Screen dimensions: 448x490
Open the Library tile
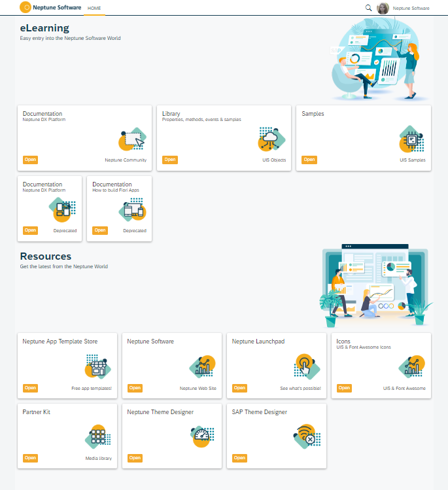click(x=170, y=160)
